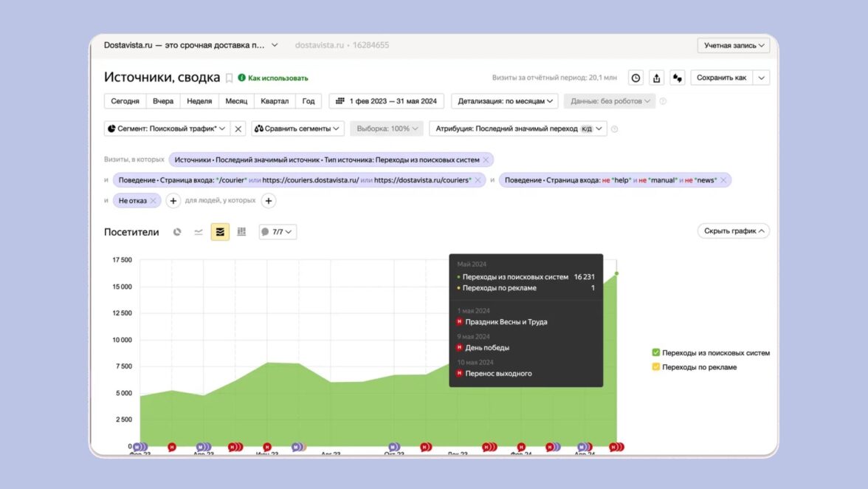Add a visit condition after Не отказ
Viewport: 868px width, 489px height.
[x=173, y=200]
